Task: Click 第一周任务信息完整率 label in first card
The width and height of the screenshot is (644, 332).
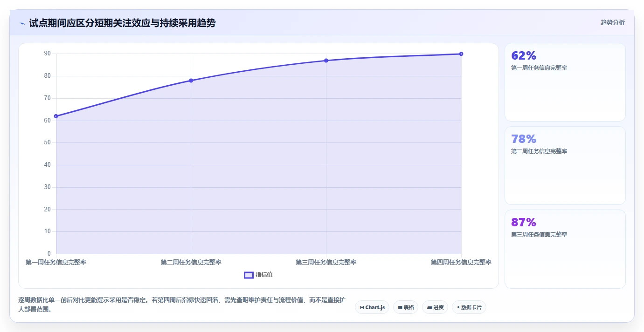Action: pos(539,68)
